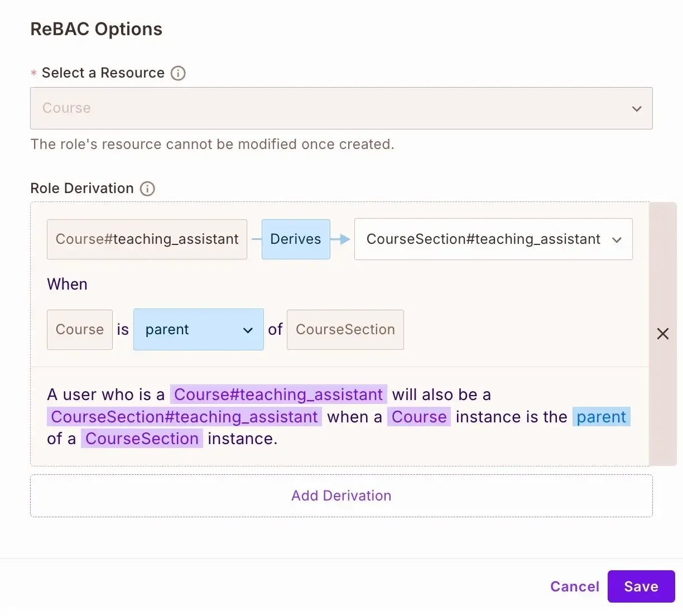This screenshot has height=616, width=683.
Task: Click the blue highlighted parent word in the summary
Action: point(601,417)
